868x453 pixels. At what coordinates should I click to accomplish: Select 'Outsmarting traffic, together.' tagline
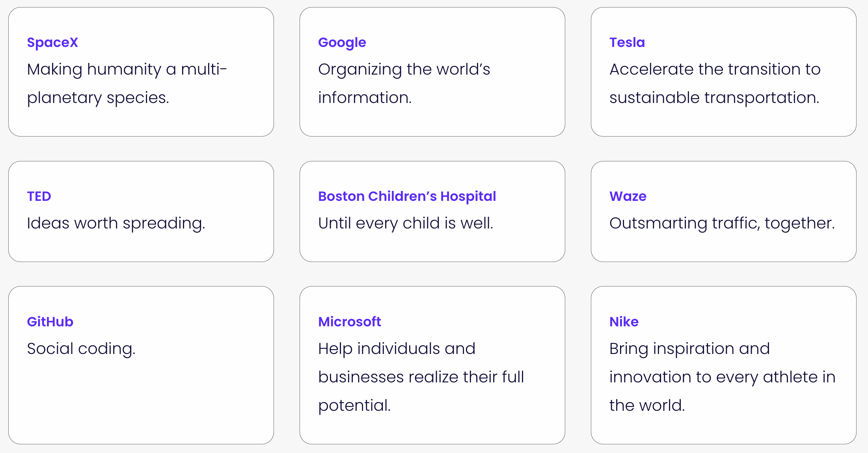pos(722,223)
